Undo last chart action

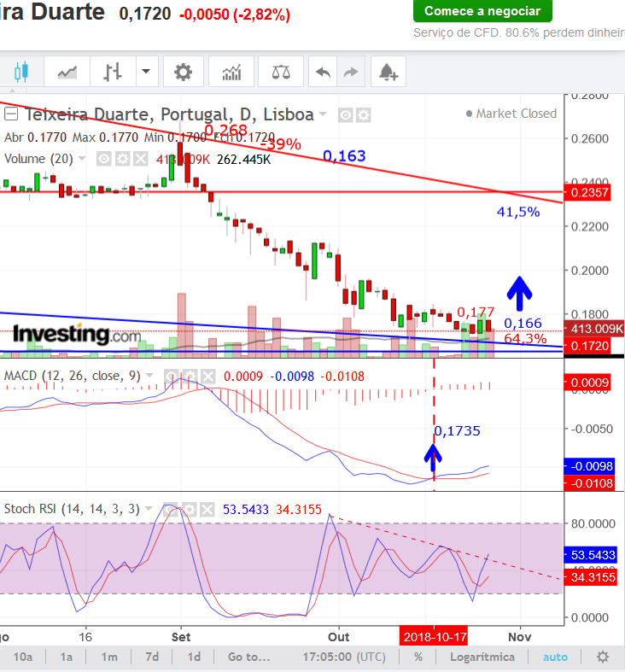[x=323, y=72]
